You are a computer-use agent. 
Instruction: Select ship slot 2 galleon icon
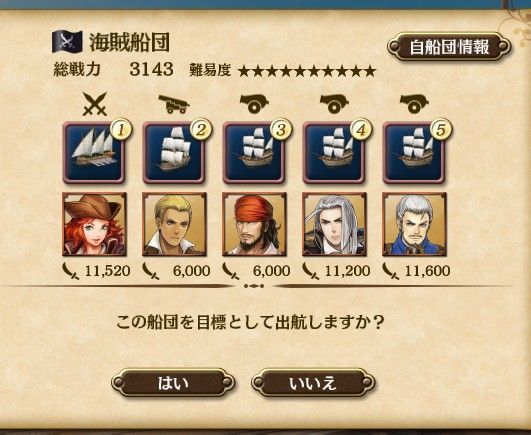pos(174,153)
